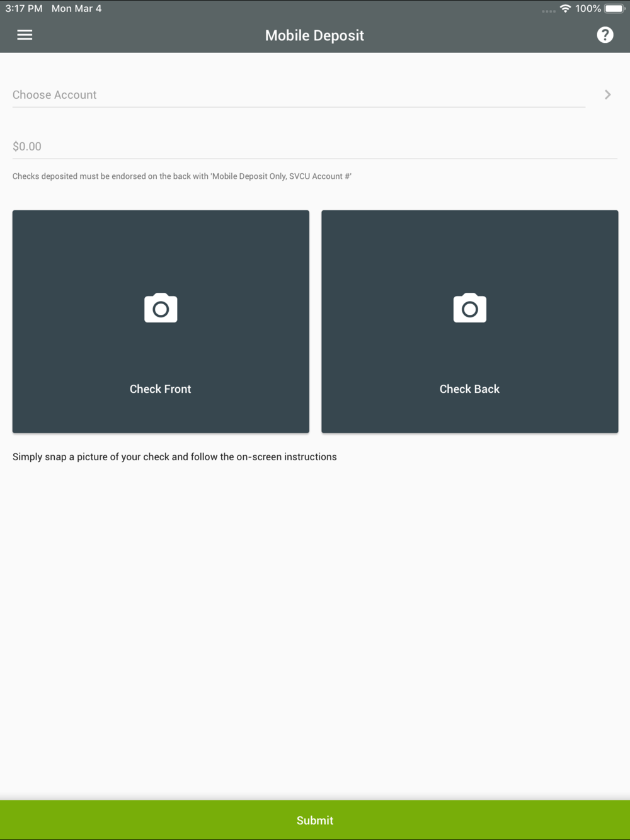Image resolution: width=630 pixels, height=840 pixels.
Task: Select the Check Back label
Action: pos(470,389)
